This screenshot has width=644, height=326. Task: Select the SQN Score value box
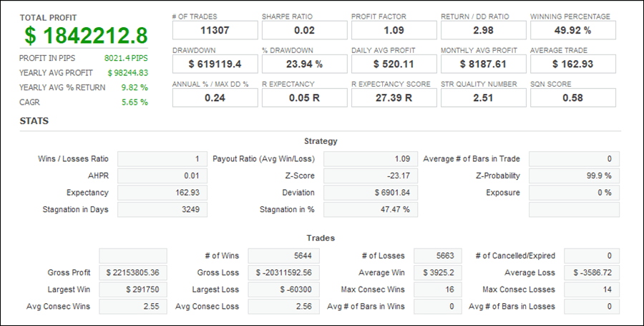pyautogui.click(x=572, y=97)
